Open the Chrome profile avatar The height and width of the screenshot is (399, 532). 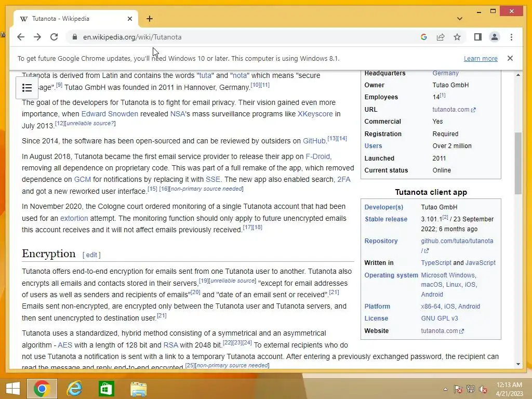click(x=495, y=37)
